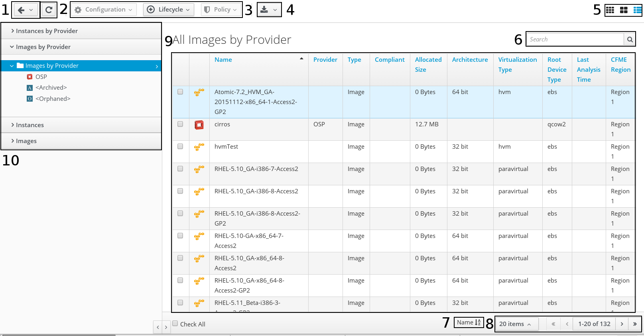Image resolution: width=644 pixels, height=336 pixels.
Task: Go to last page of results
Action: point(634,324)
